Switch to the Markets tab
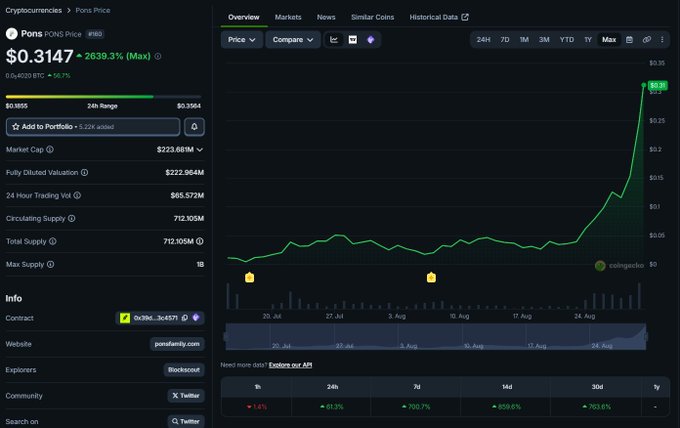The width and height of the screenshot is (680, 428). [288, 17]
